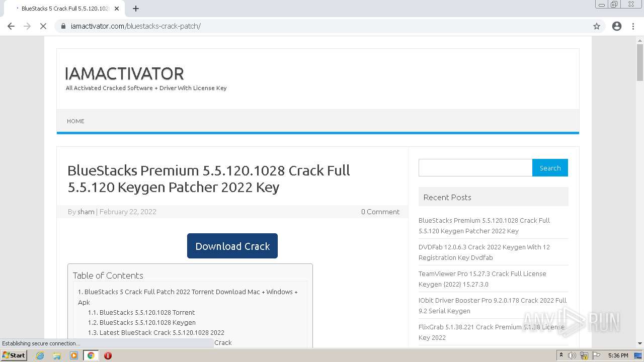Click inside the sidebar search field
The width and height of the screenshot is (644, 362).
475,168
